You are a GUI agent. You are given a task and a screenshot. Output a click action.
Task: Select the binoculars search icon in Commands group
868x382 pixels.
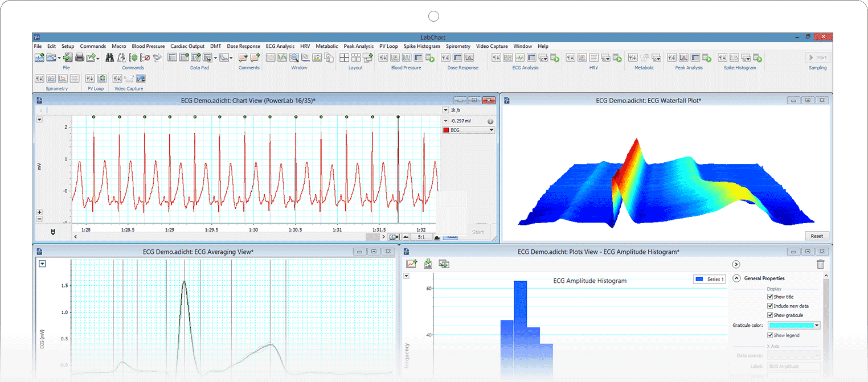click(x=109, y=57)
